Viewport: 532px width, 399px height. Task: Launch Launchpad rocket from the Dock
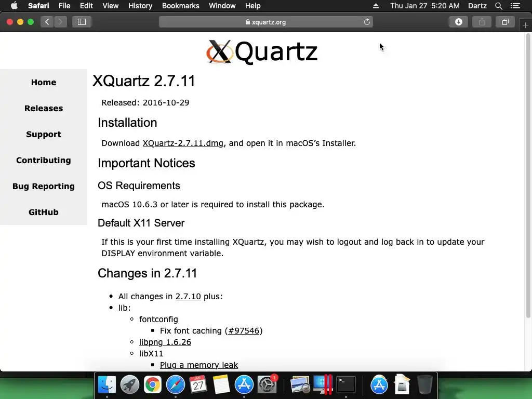[x=129, y=384]
